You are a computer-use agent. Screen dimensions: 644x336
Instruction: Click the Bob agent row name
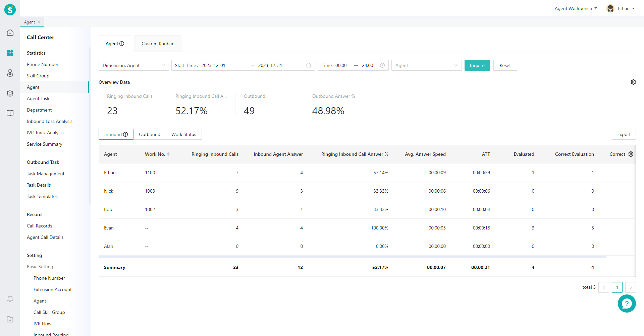click(x=108, y=209)
